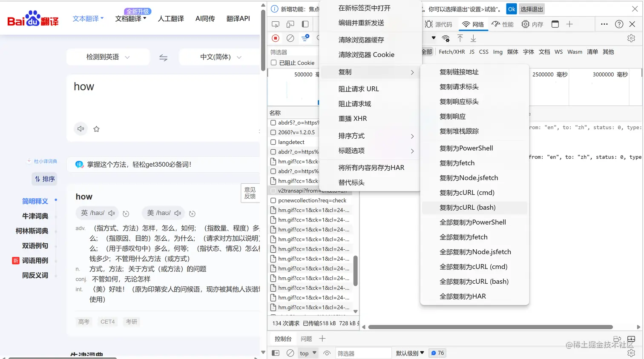Viewport: 644px width, 359px height.
Task: Toggle the network filter funnel icon
Action: [305, 38]
